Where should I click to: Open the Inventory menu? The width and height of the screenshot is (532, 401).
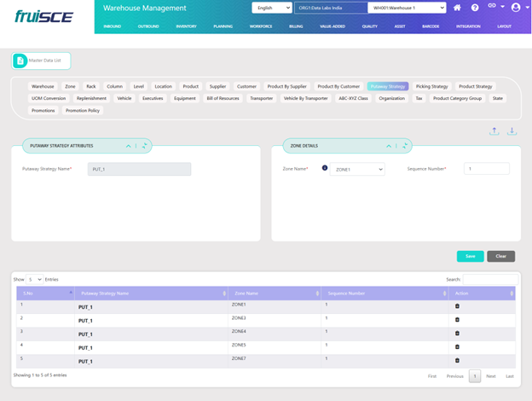pyautogui.click(x=185, y=26)
